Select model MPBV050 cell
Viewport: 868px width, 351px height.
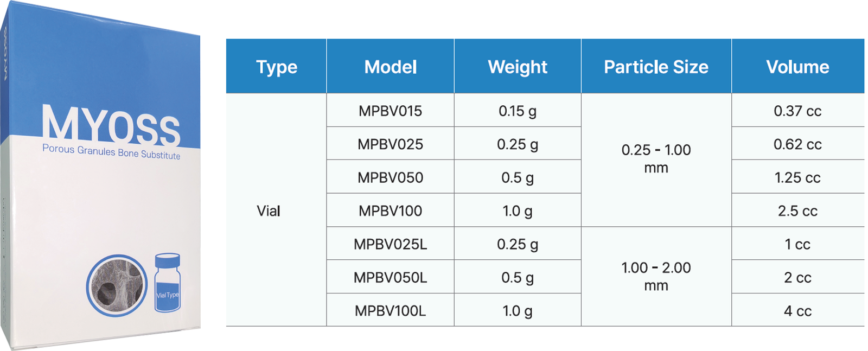coord(390,177)
